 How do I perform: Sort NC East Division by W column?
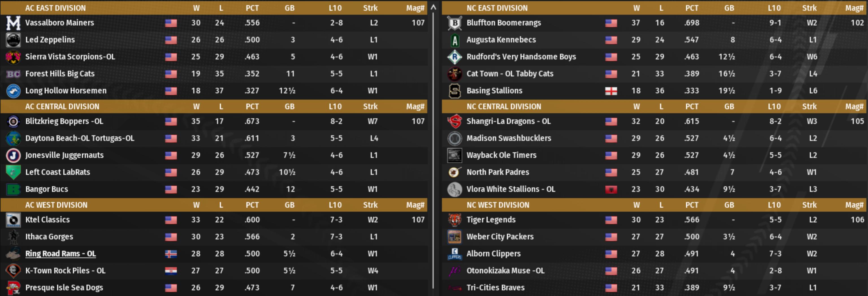pos(636,8)
